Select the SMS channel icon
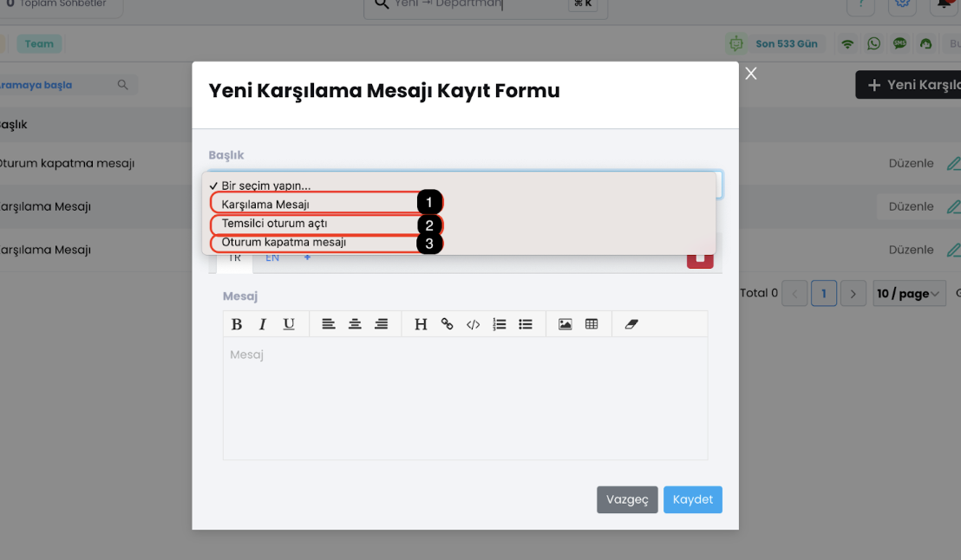Image resolution: width=961 pixels, height=560 pixels. pyautogui.click(x=899, y=42)
